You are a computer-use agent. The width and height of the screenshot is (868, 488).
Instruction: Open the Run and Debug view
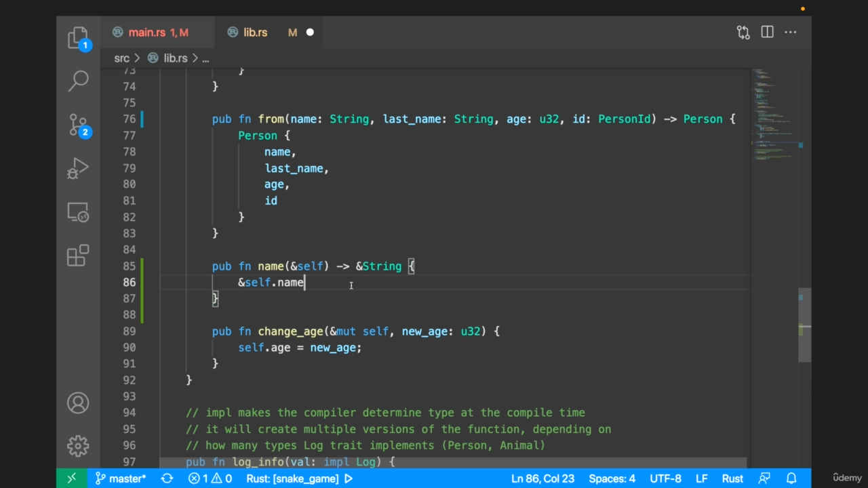tap(78, 168)
